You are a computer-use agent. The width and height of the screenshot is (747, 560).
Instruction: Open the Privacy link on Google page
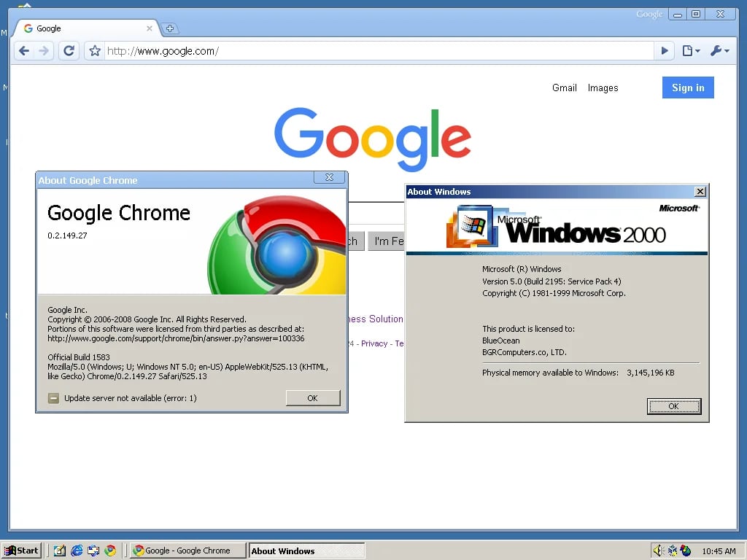[374, 343]
